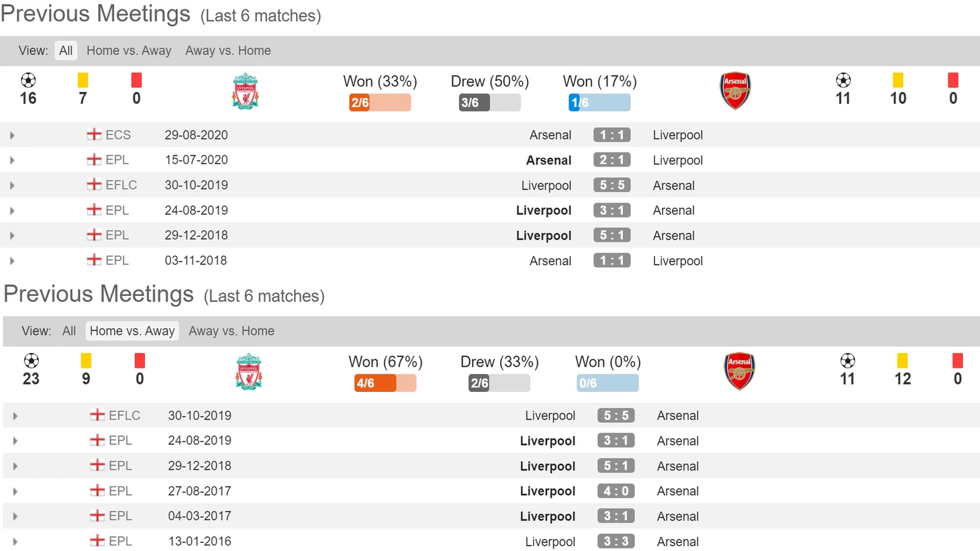Click the Arsenal red card icon in the bottom panel
The width and height of the screenshot is (980, 551).
(x=957, y=361)
